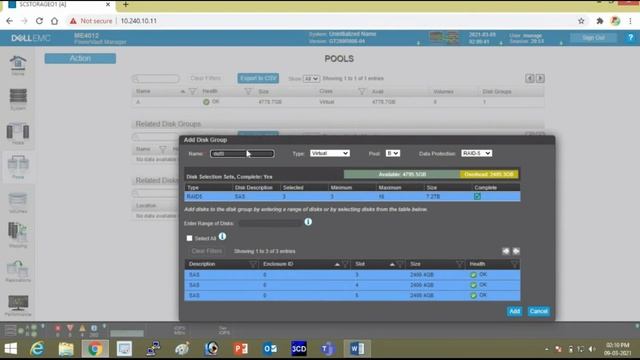The image size is (640, 360).
Task: Click info icon next to Select All
Action: pos(222,236)
